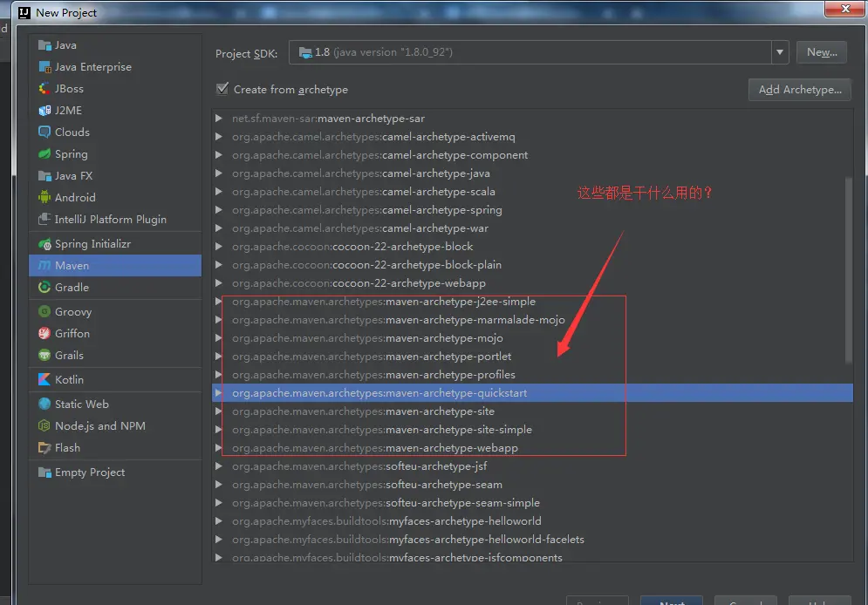Expand maven-archetype-quickstart node
Image resolution: width=868 pixels, height=605 pixels.
pyautogui.click(x=219, y=393)
